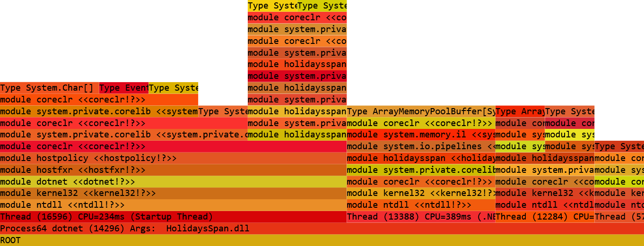
Task: Select Thread (13388) CPU=389ms frame
Action: [421, 217]
